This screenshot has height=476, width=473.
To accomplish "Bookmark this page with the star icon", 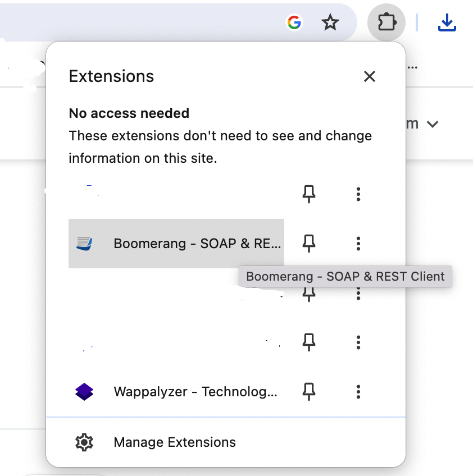I will tap(330, 22).
